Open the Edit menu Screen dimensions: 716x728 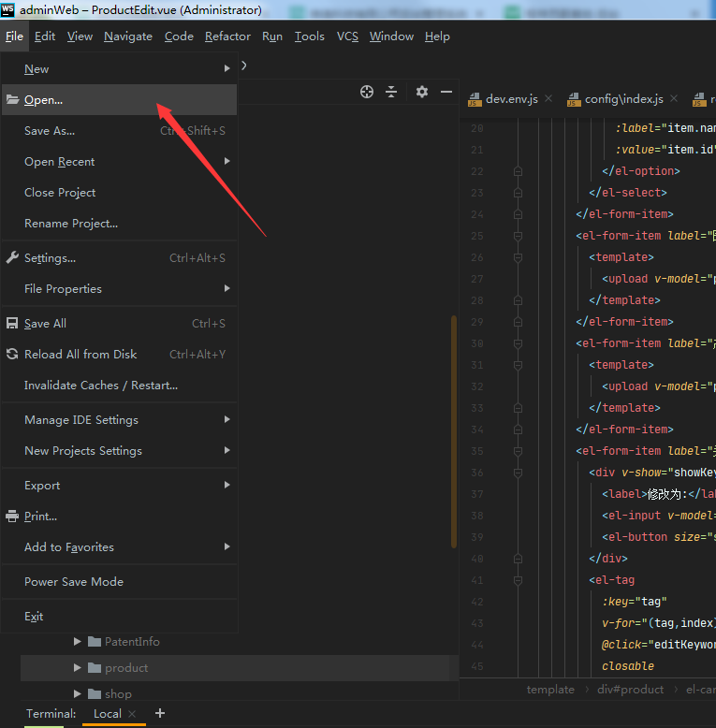(45, 36)
